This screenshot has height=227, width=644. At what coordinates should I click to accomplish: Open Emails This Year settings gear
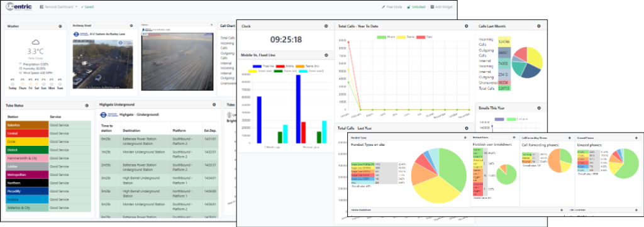tap(539, 108)
